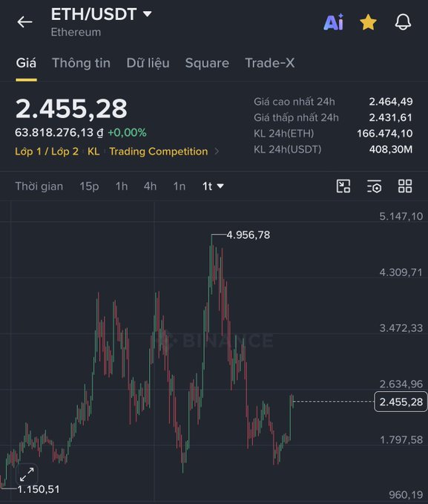The image size is (428, 504).
Task: Tap the KL 24h(ETH) value 166.474,10
Action: point(385,134)
